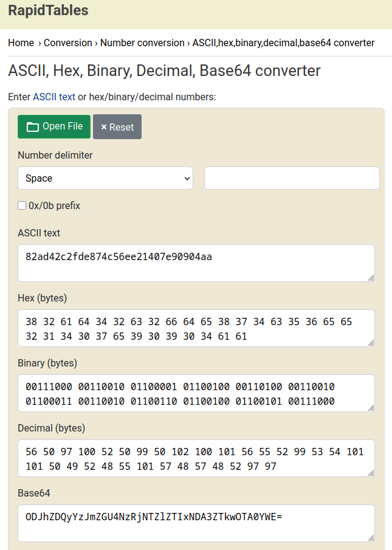Click the x icon on Reset button

[104, 127]
